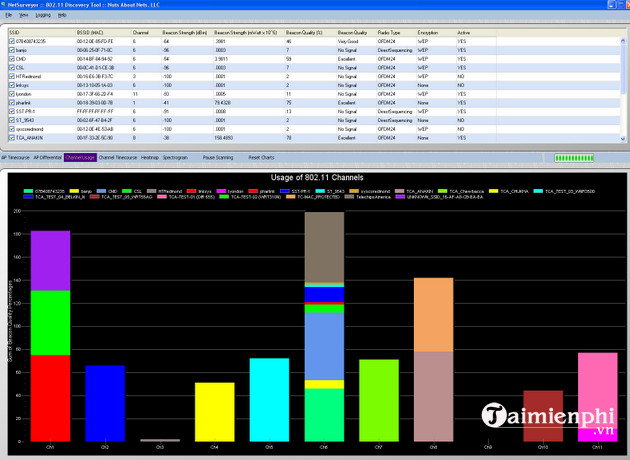Sort by the Active column header
Viewport: 630px width, 460px height.
476,33
